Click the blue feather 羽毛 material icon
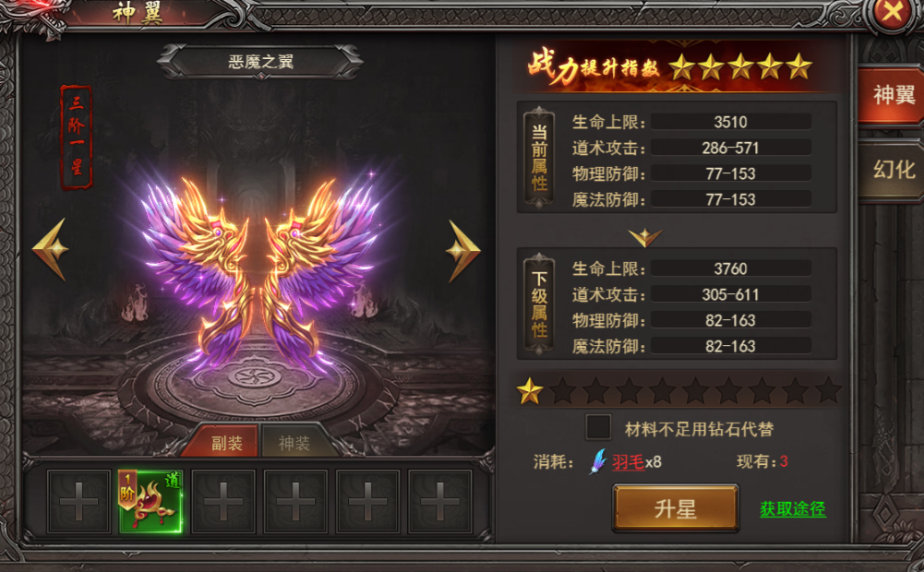The width and height of the screenshot is (924, 572). coord(598,461)
